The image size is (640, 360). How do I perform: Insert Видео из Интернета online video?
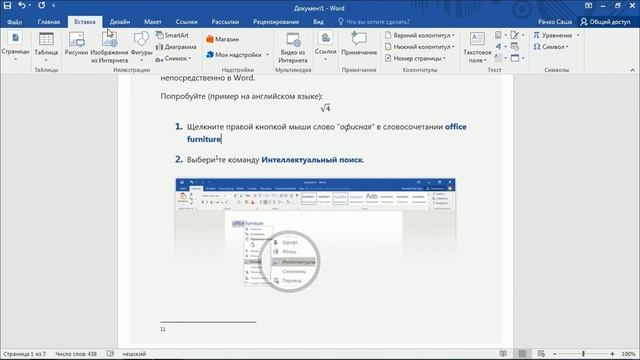pos(293,47)
